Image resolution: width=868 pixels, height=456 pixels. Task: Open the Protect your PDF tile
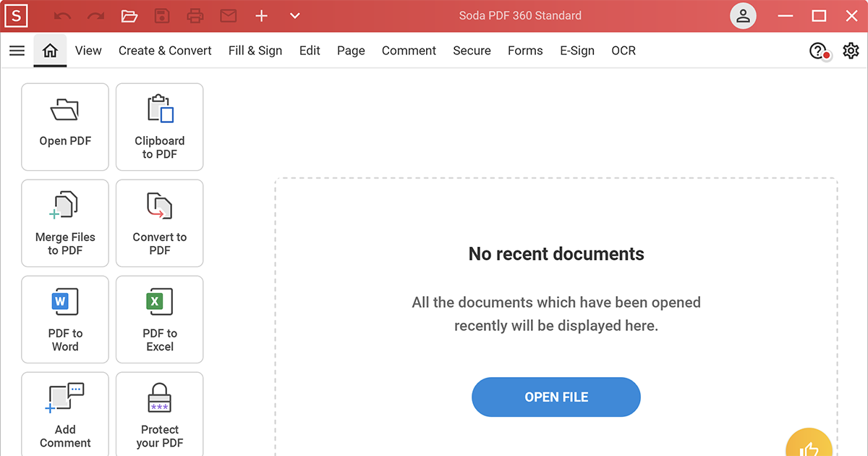click(160, 414)
